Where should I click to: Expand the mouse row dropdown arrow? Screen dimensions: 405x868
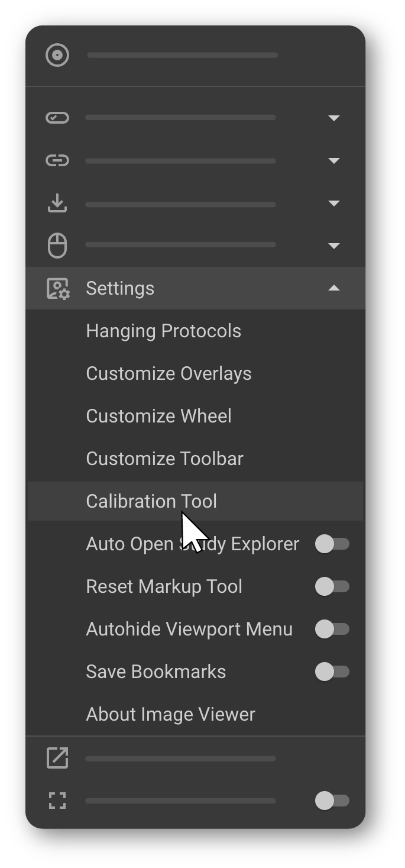334,246
